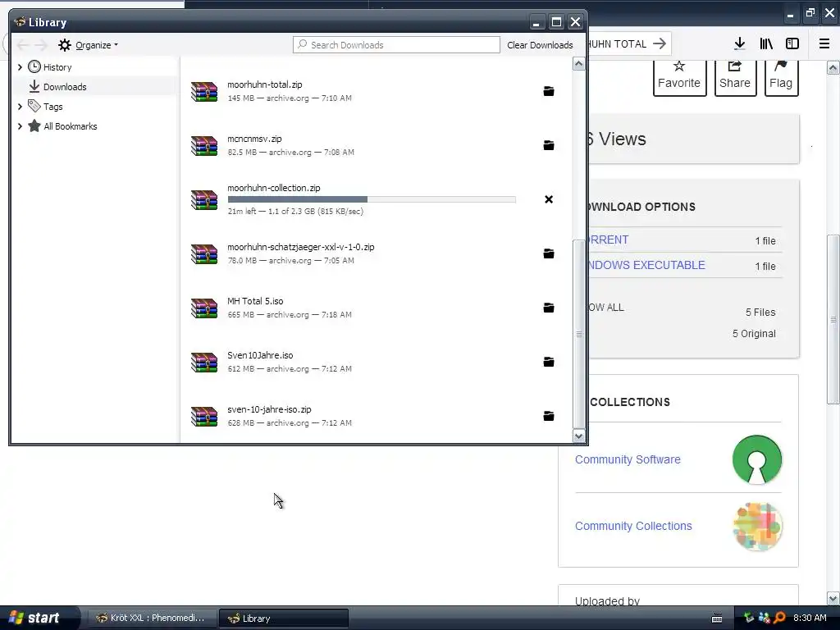The image size is (840, 630).
Task: Switch to Library taskbar button
Action: point(283,619)
